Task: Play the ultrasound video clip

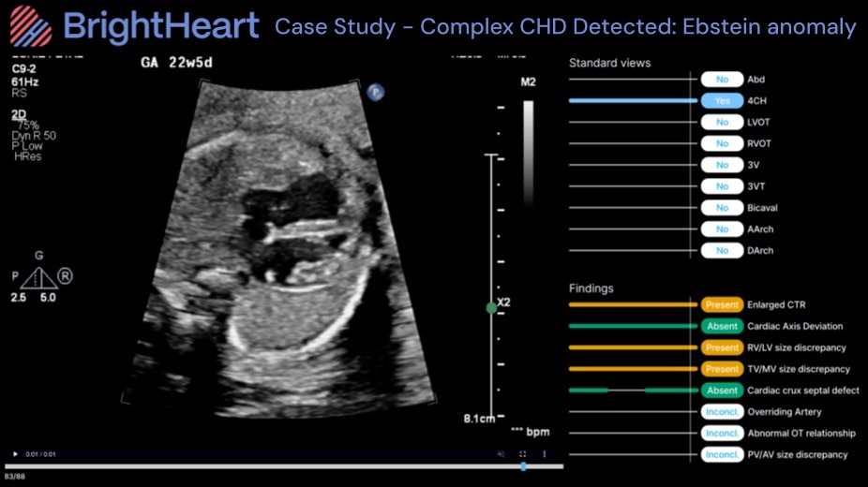Action: [15, 454]
